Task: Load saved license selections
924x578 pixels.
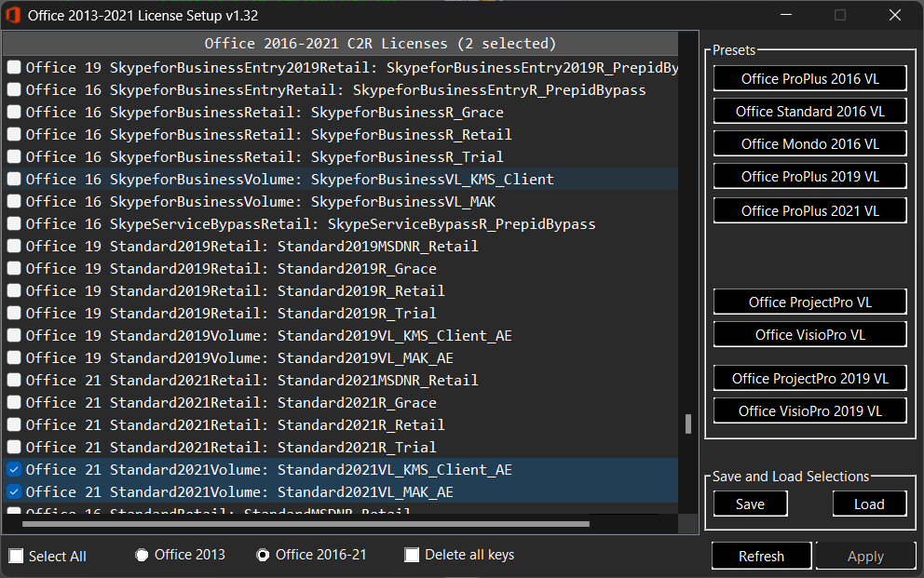Action: pyautogui.click(x=869, y=504)
